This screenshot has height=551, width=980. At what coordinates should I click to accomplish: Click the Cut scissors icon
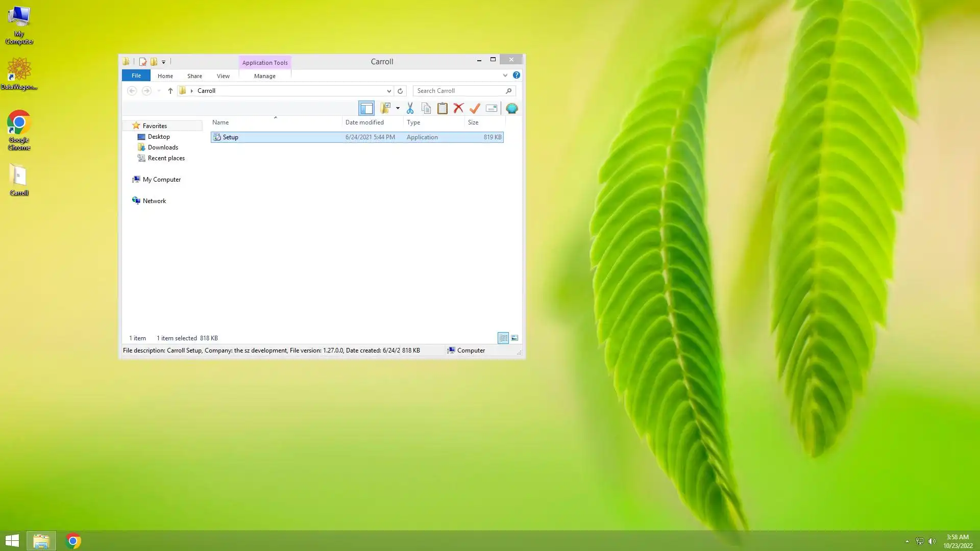[x=410, y=108]
